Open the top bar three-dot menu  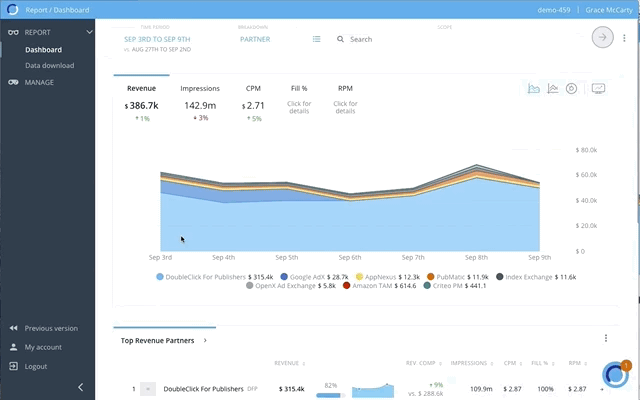click(x=625, y=38)
